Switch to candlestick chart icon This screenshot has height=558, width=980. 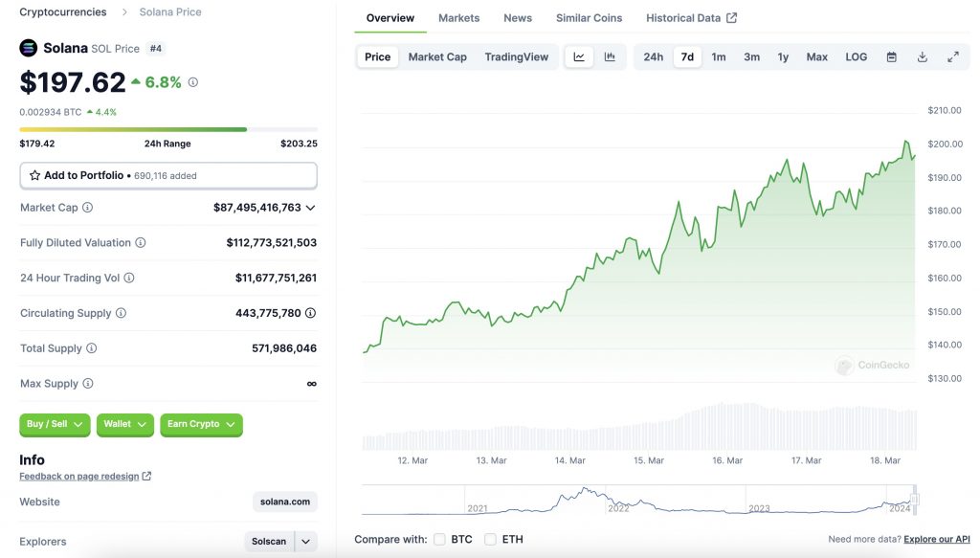pos(610,56)
